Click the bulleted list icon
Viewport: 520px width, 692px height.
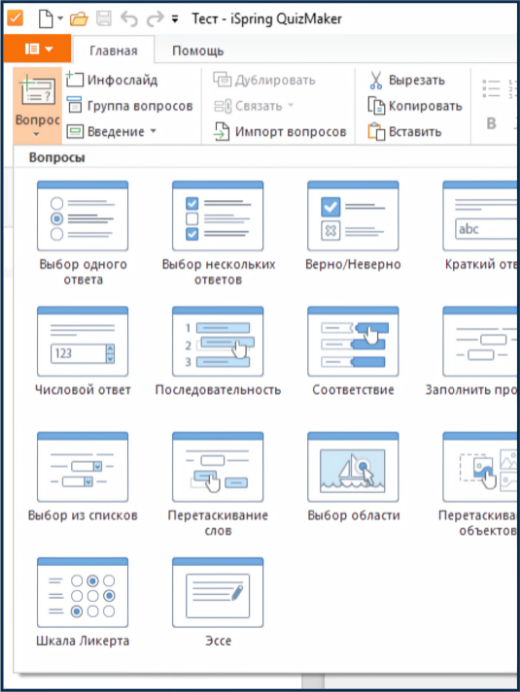(x=491, y=88)
